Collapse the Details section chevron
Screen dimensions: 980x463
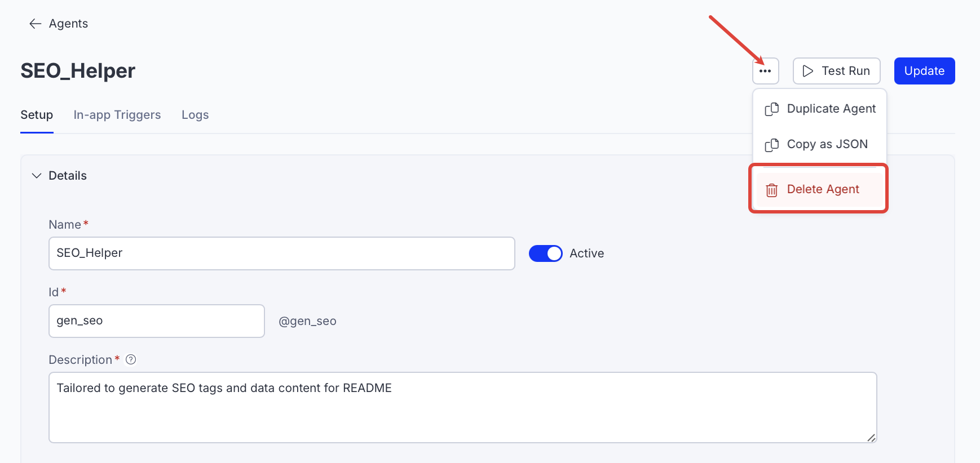click(x=37, y=176)
